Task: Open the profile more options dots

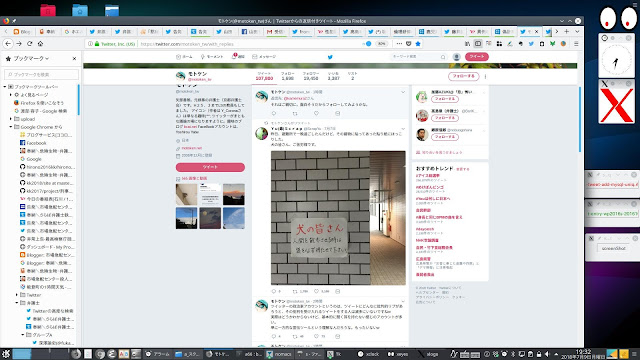Action: (485, 76)
